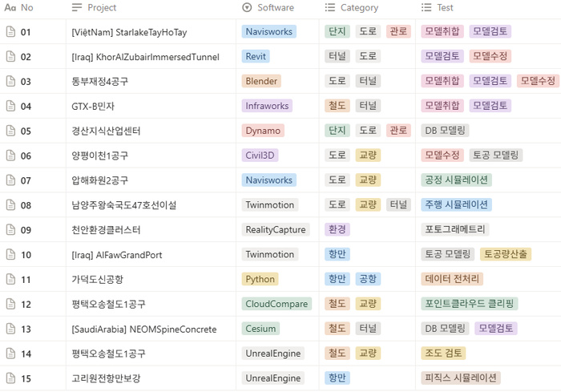Image resolution: width=561 pixels, height=392 pixels.
Task: Click the blue Navisworks tag in row 01
Action: [268, 32]
